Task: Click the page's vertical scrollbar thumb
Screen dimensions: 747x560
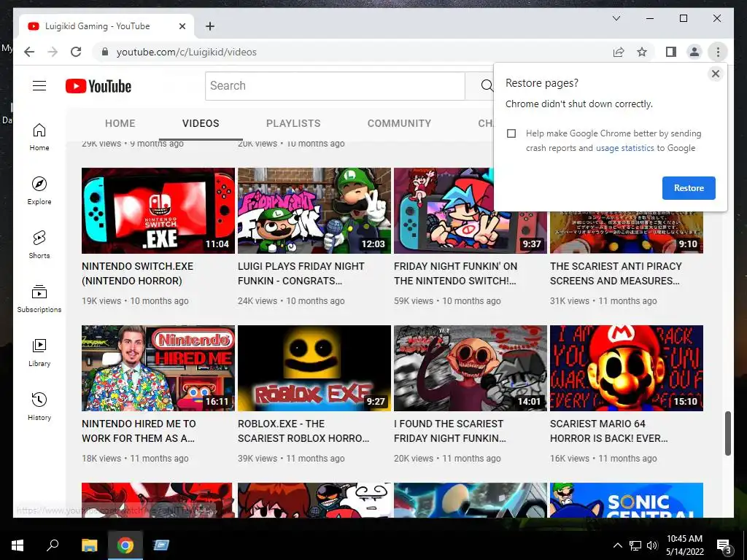Action: 727,433
